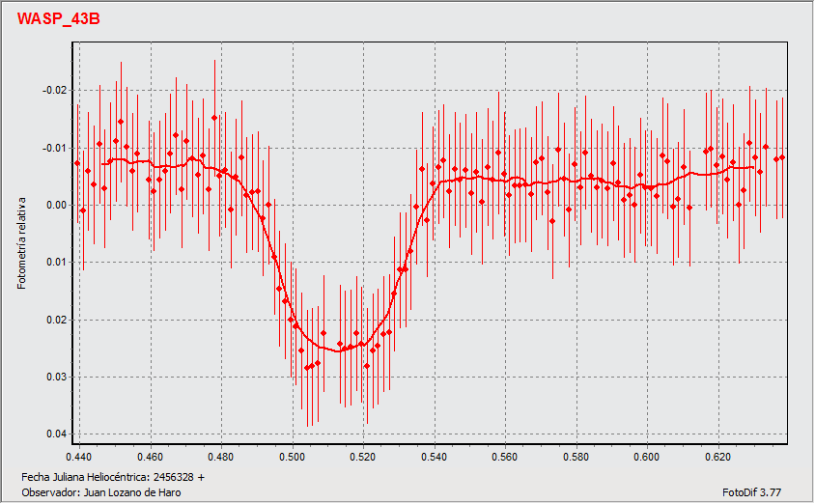Select the 0.440 x-axis tick label

tap(78, 455)
